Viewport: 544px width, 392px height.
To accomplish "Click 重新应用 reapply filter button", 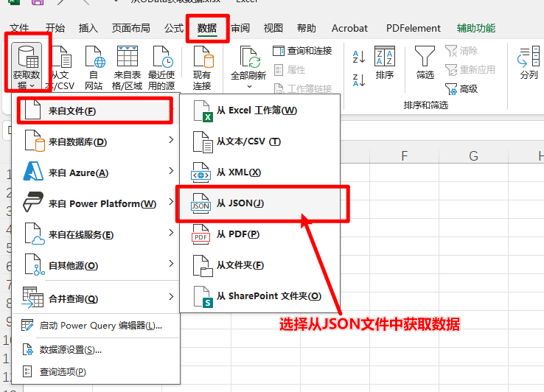I will pyautogui.click(x=470, y=70).
